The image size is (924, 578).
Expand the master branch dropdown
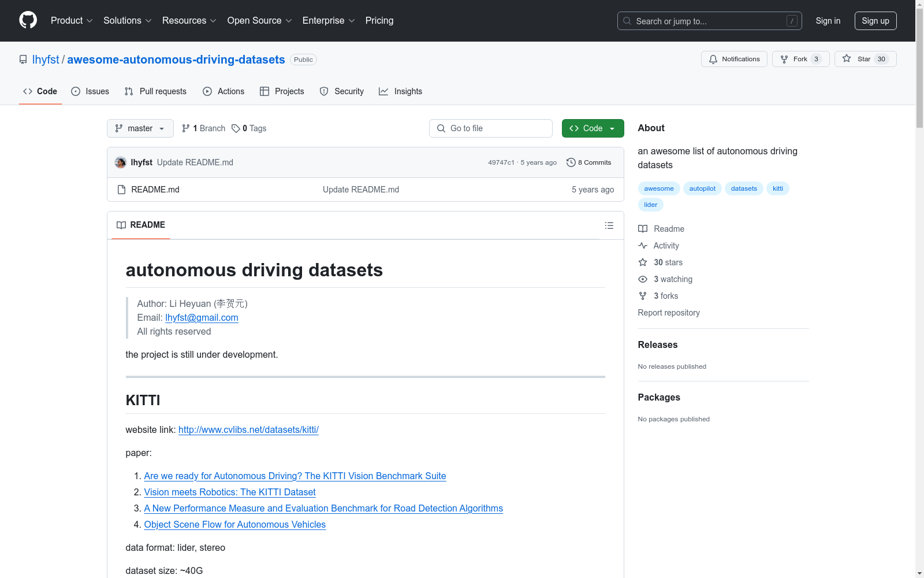click(140, 128)
